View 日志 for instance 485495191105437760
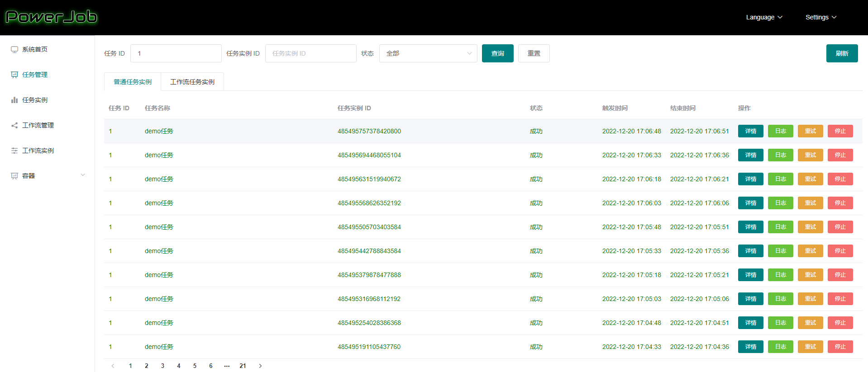The width and height of the screenshot is (868, 372). click(x=781, y=347)
